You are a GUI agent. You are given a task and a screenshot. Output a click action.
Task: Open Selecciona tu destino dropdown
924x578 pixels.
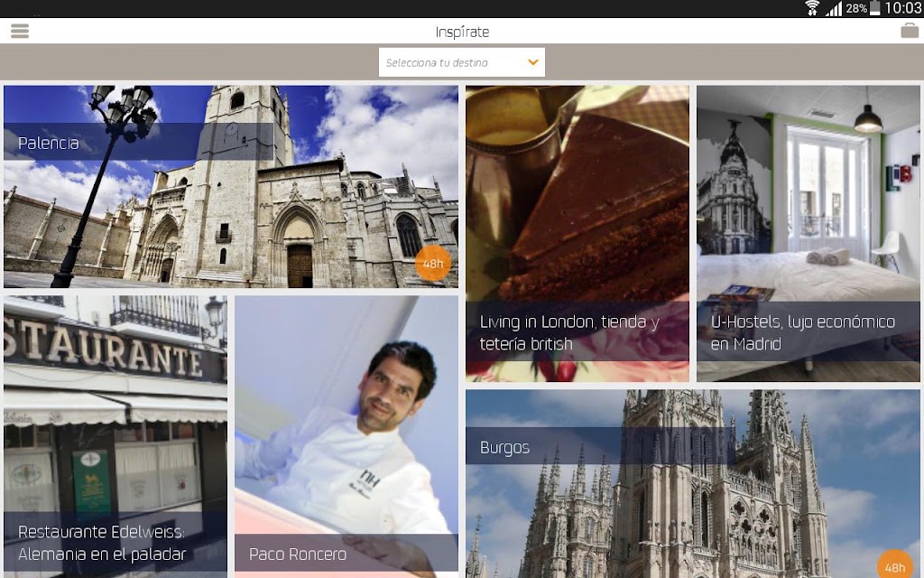[x=461, y=62]
